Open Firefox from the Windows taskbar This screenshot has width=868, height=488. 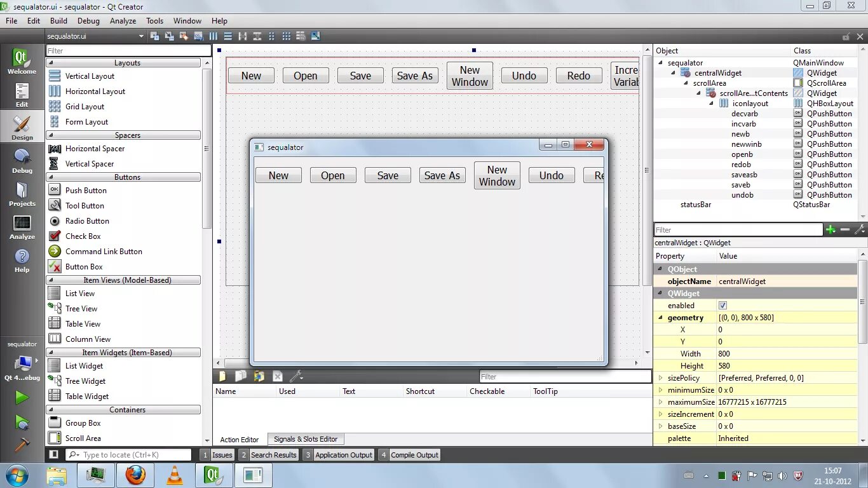135,475
